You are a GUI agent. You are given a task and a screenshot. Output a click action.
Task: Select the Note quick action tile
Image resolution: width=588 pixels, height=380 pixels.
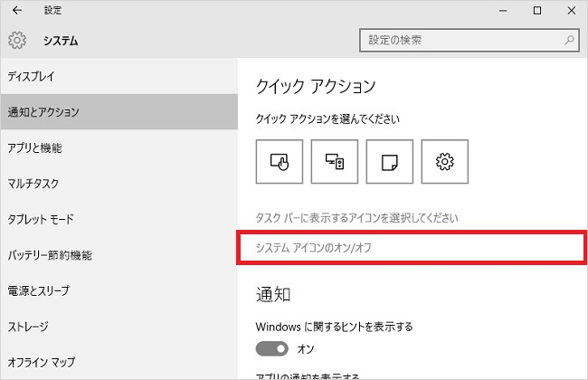390,162
